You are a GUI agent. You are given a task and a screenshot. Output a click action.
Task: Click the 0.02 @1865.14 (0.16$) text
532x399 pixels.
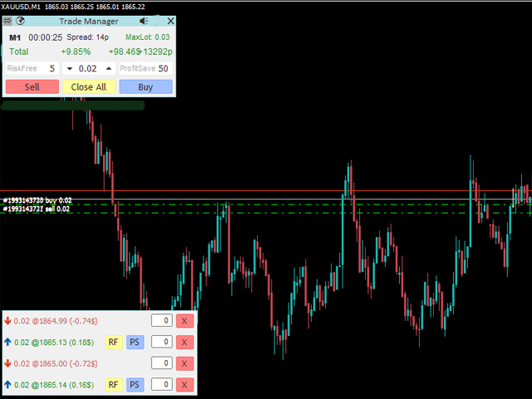click(x=54, y=385)
